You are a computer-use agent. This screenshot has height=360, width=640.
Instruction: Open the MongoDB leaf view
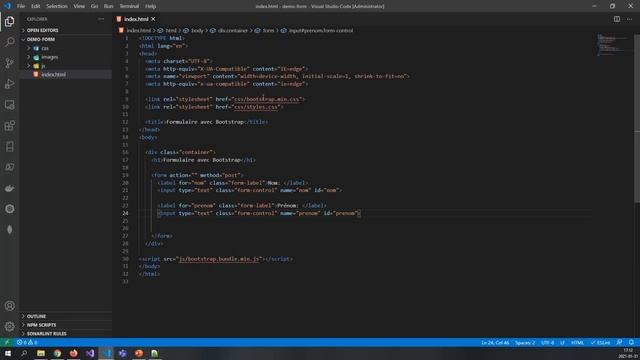(x=10, y=230)
